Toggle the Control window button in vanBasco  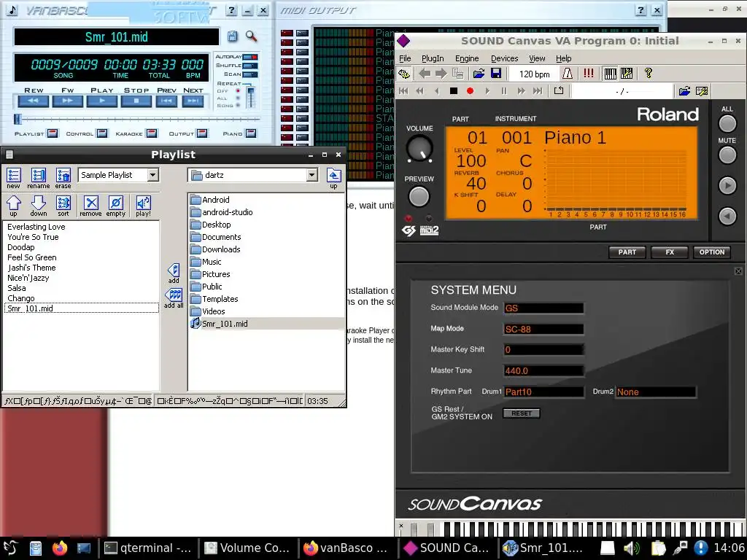pyautogui.click(x=102, y=133)
